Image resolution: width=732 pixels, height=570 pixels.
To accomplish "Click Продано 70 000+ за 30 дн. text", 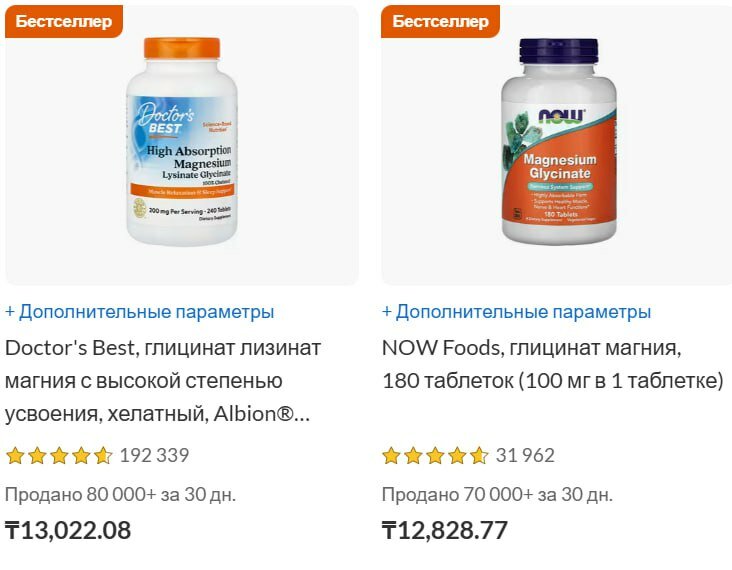I will (497, 494).
